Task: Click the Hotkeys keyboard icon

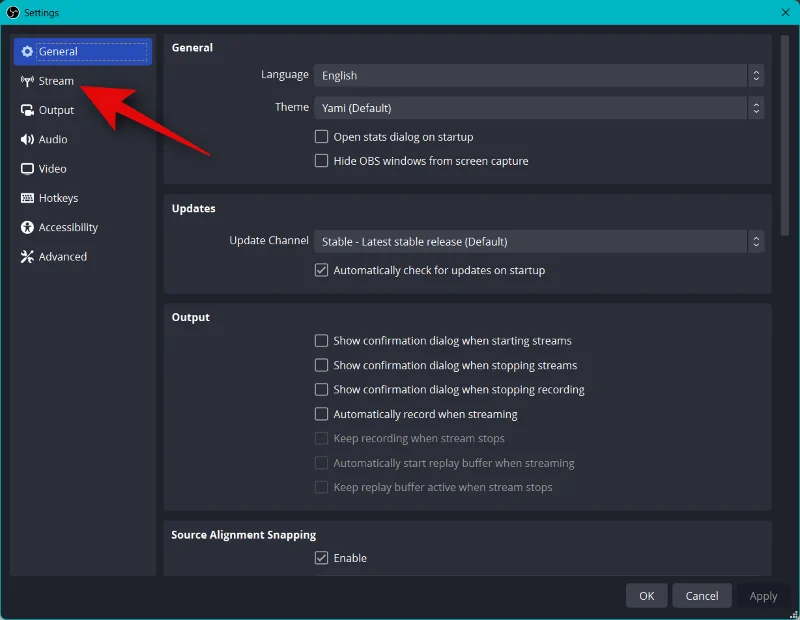Action: point(27,198)
